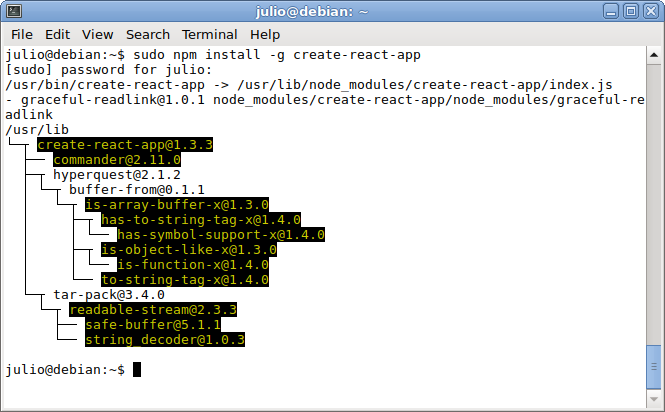Click the window title julio@debian: ~
This screenshot has width=665, height=412.
tap(312, 11)
